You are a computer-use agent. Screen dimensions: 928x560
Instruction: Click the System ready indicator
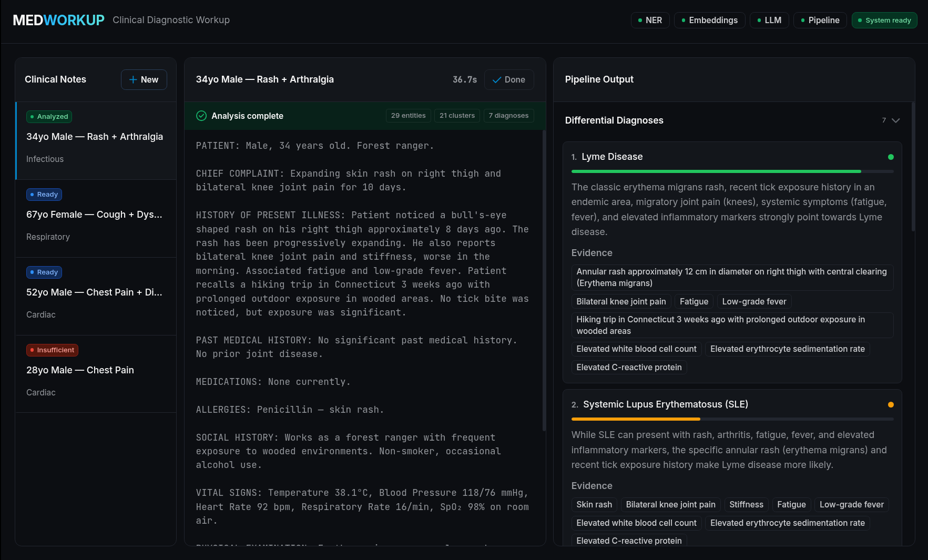pos(884,20)
